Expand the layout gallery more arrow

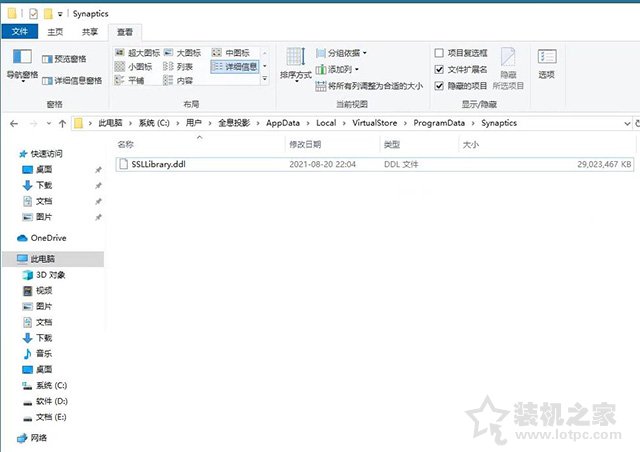264,78
